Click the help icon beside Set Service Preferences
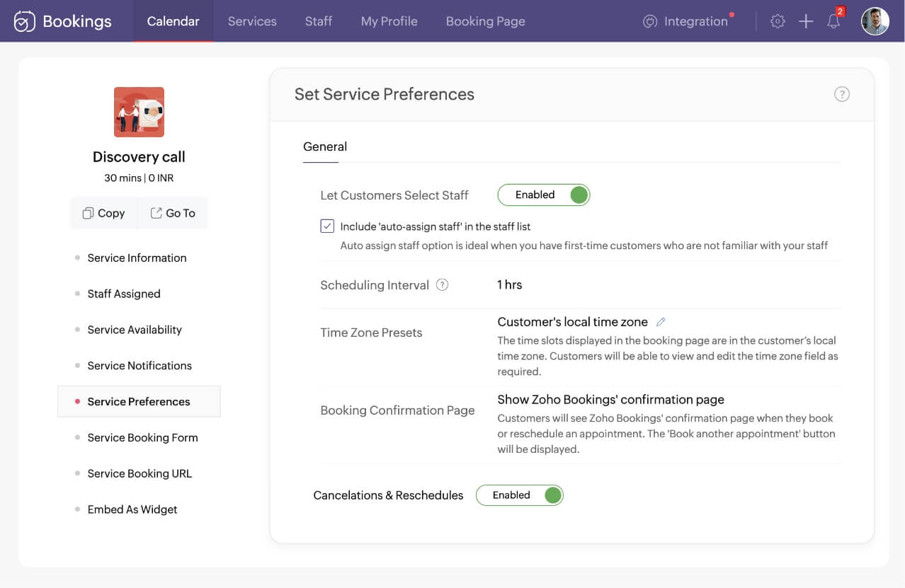The image size is (905, 588). pos(841,94)
